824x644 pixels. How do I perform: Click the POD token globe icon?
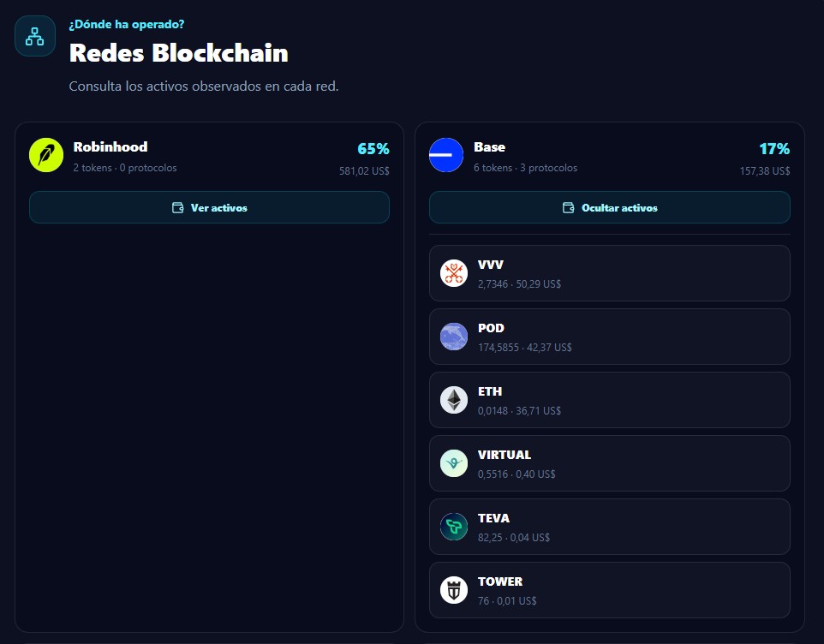pyautogui.click(x=453, y=337)
